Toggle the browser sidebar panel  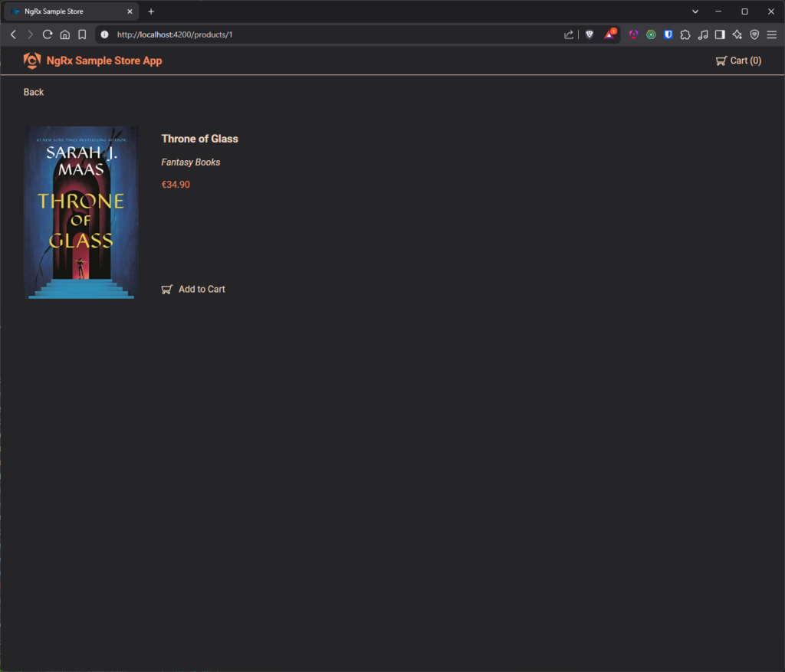pos(720,34)
